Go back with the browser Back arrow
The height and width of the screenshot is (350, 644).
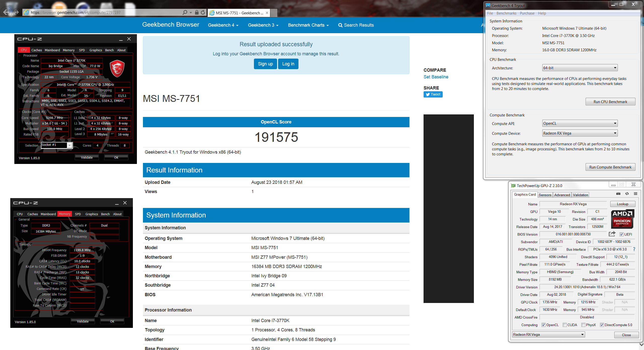6,12
